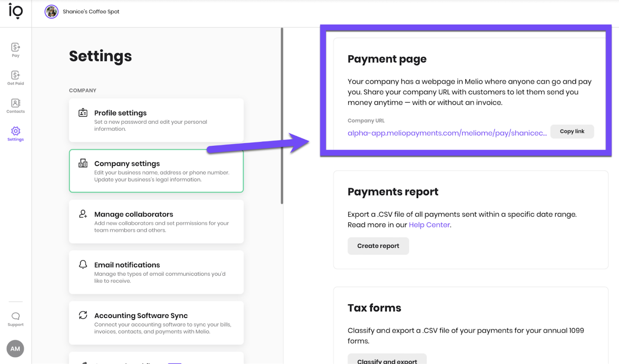Click the Payments report heading
The image size is (619, 364).
tap(393, 192)
